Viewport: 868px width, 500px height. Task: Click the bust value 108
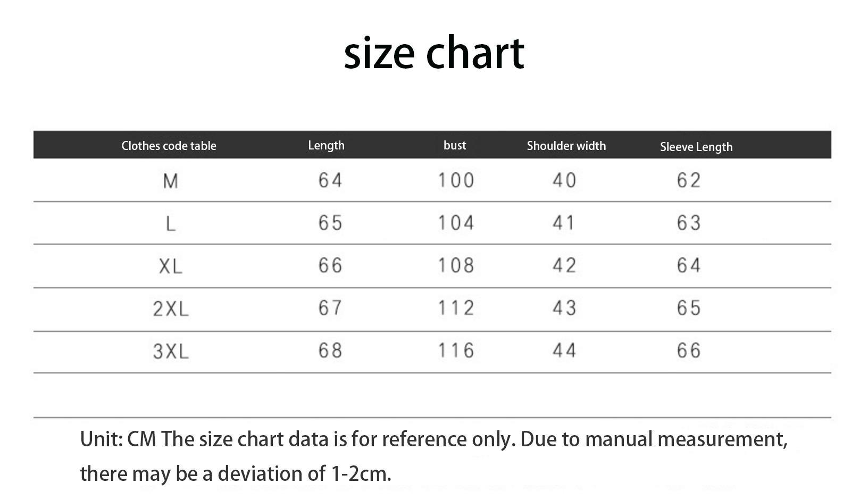click(456, 265)
